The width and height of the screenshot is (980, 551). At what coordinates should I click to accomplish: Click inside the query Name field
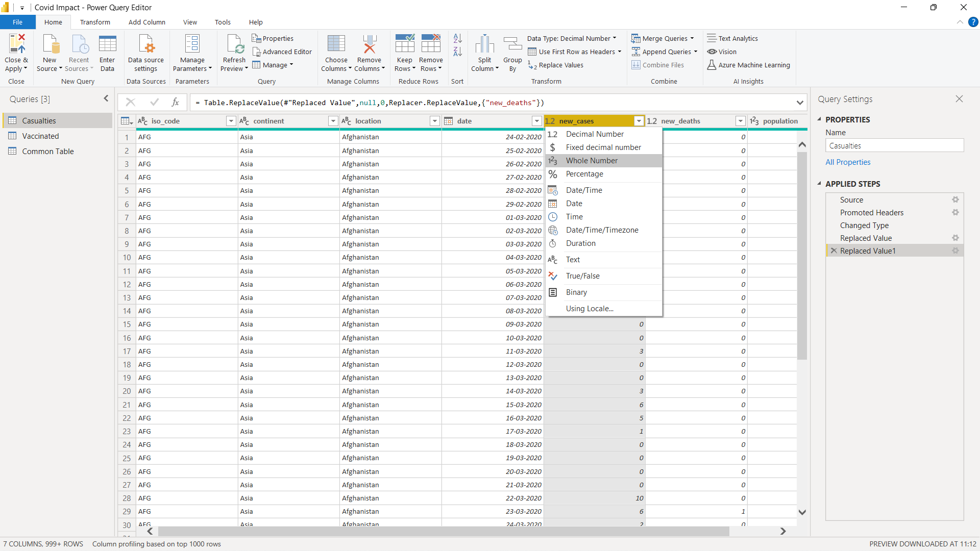coord(894,145)
